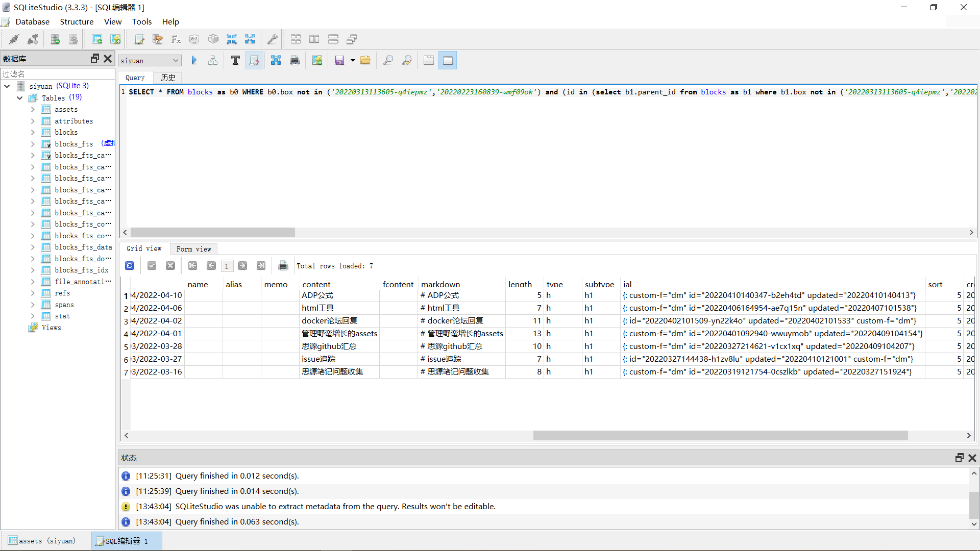Execute the query with the play icon
980x551 pixels.
194,60
